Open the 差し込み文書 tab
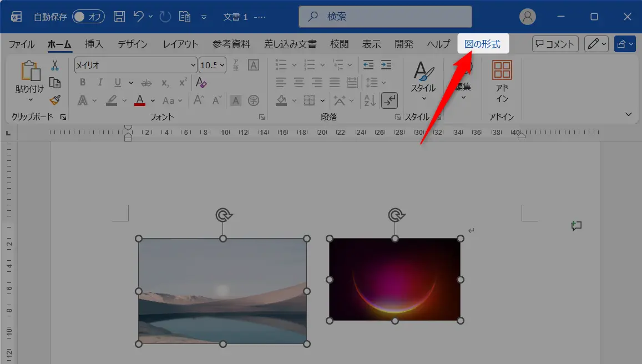Image resolution: width=642 pixels, height=364 pixels. point(290,44)
